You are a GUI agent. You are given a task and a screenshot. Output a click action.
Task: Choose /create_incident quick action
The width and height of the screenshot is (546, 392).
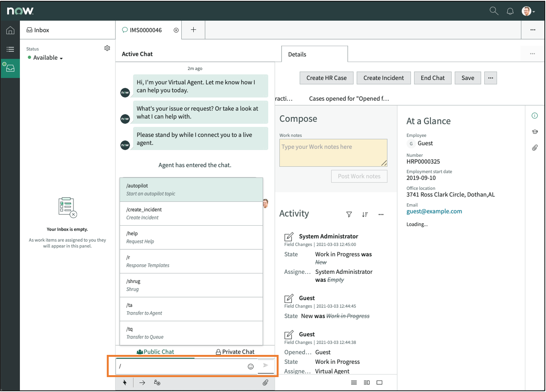191,214
